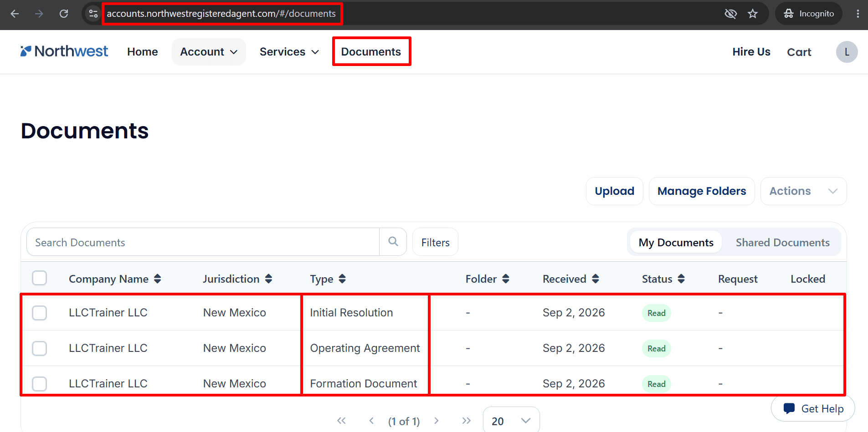The image size is (868, 432).
Task: Bookmark this page with star icon
Action: click(753, 14)
